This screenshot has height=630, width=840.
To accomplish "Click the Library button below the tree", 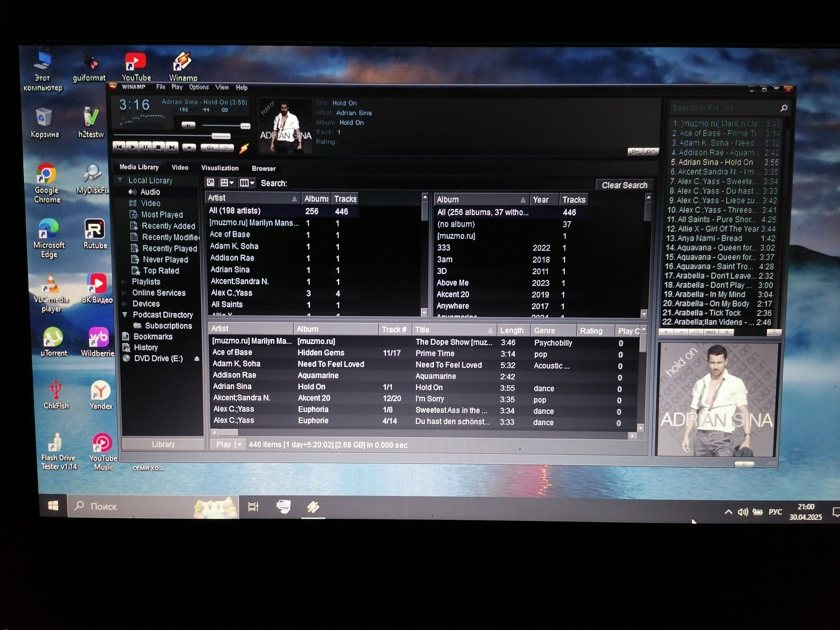I will (x=163, y=444).
